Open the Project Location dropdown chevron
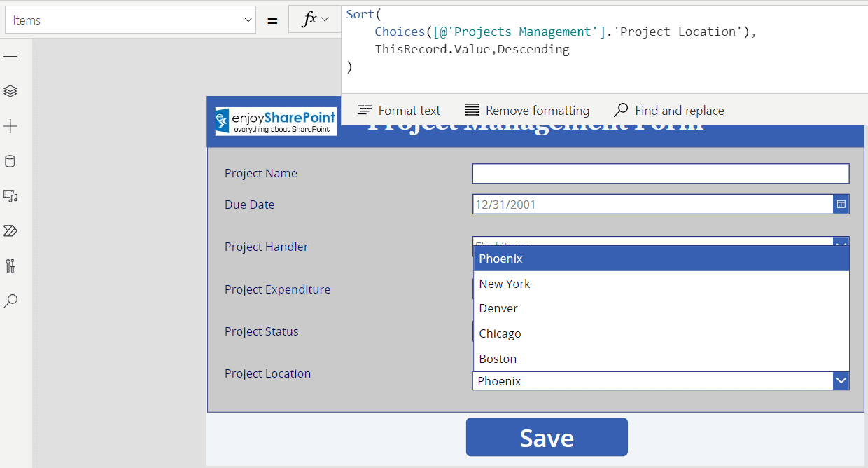 (x=841, y=380)
